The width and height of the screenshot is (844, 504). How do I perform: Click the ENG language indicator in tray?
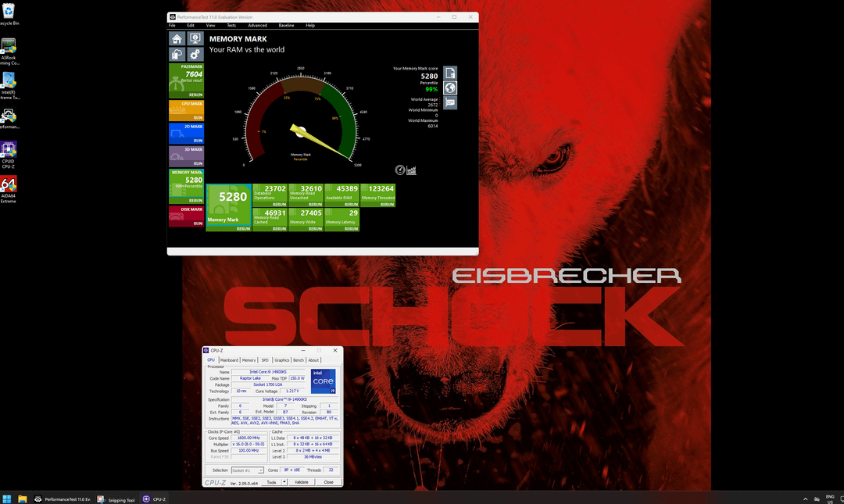coord(830,499)
